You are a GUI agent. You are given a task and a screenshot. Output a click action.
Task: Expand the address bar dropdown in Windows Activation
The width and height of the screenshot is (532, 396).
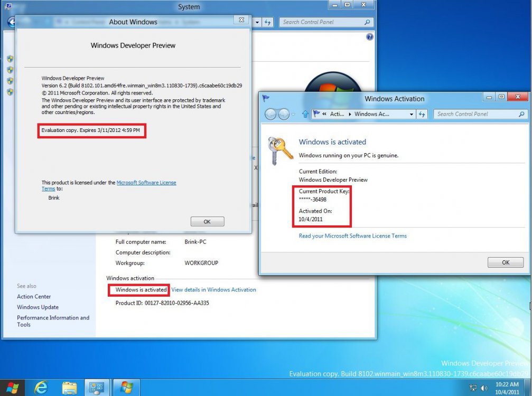[x=412, y=114]
